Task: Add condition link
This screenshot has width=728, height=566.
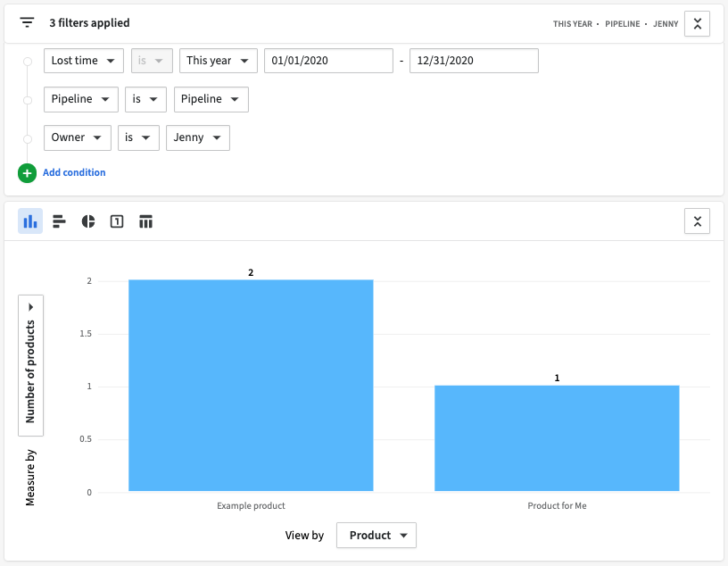Action: coord(74,172)
